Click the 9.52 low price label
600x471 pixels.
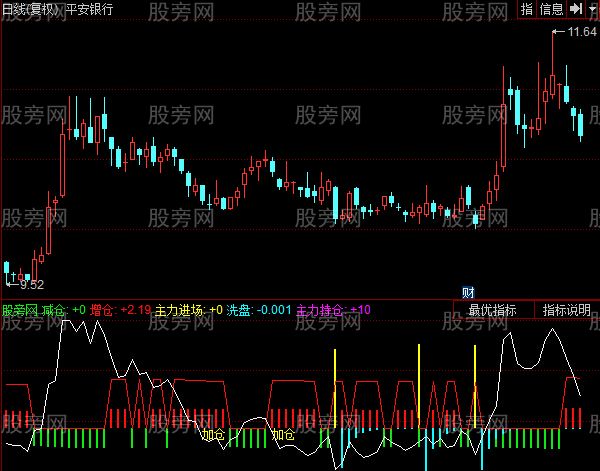click(32, 285)
